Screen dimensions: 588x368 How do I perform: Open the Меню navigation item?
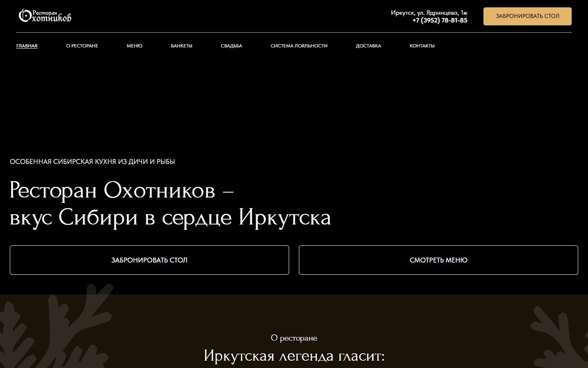tap(134, 46)
